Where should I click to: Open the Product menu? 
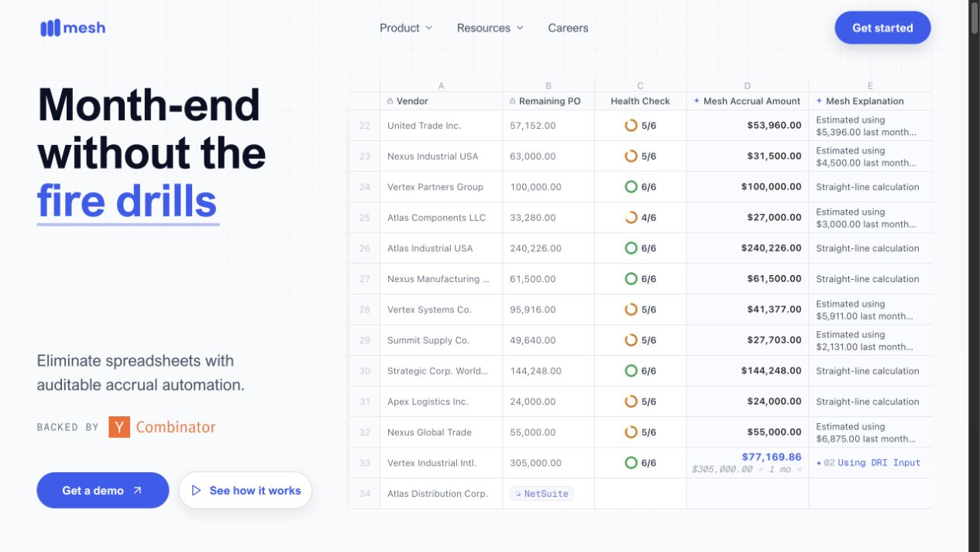point(406,28)
